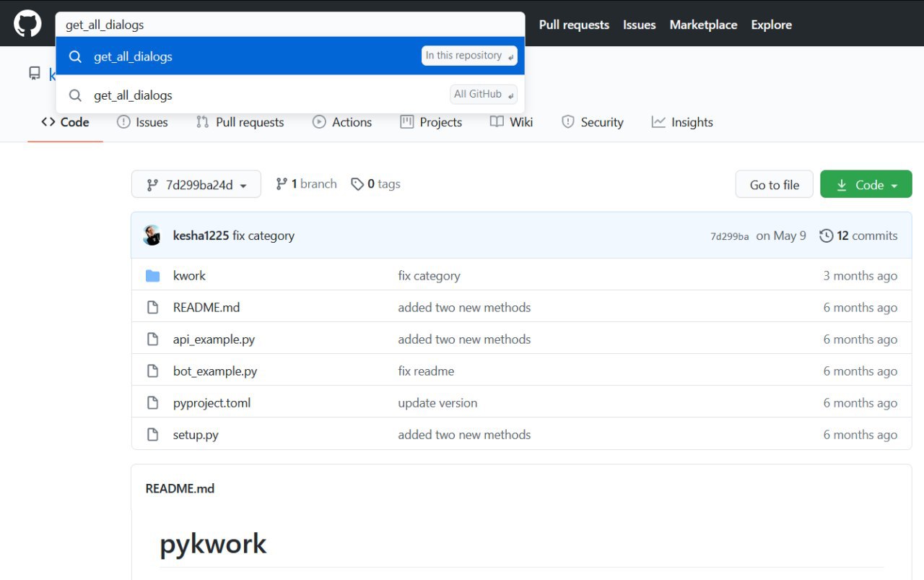This screenshot has width=924, height=580.
Task: Open 'fix category' commit message on kwork row
Action: pos(429,275)
